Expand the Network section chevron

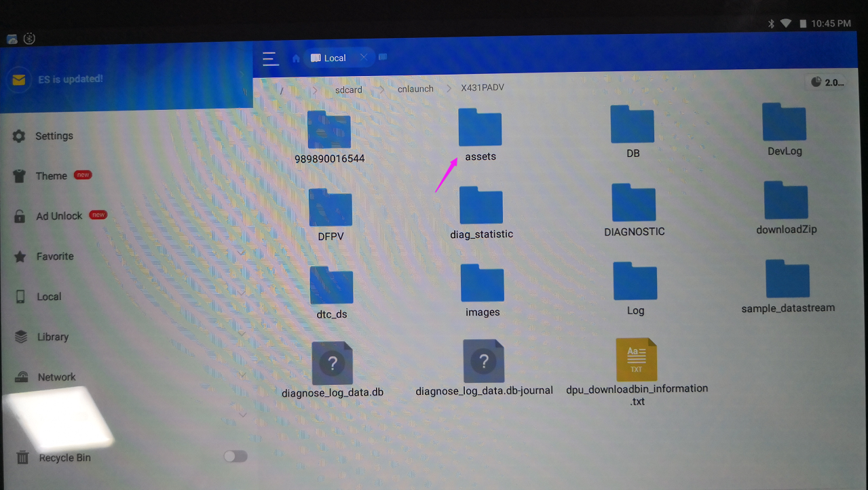coord(242,374)
